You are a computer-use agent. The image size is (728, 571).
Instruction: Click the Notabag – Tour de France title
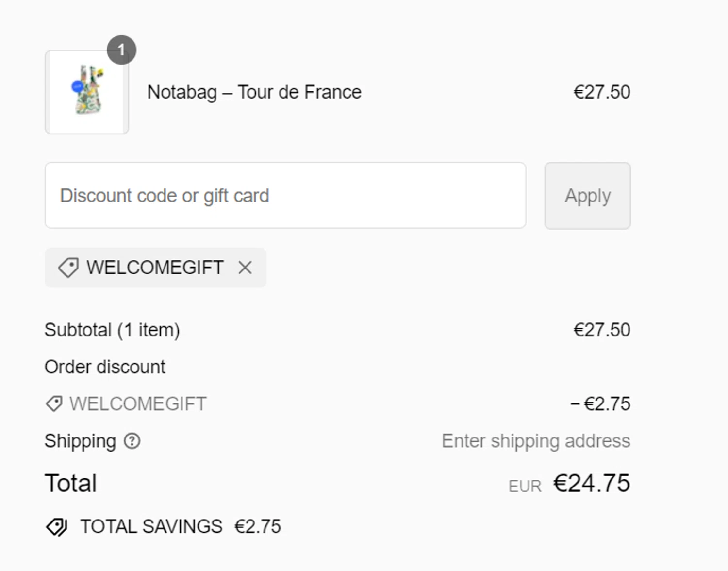point(254,92)
